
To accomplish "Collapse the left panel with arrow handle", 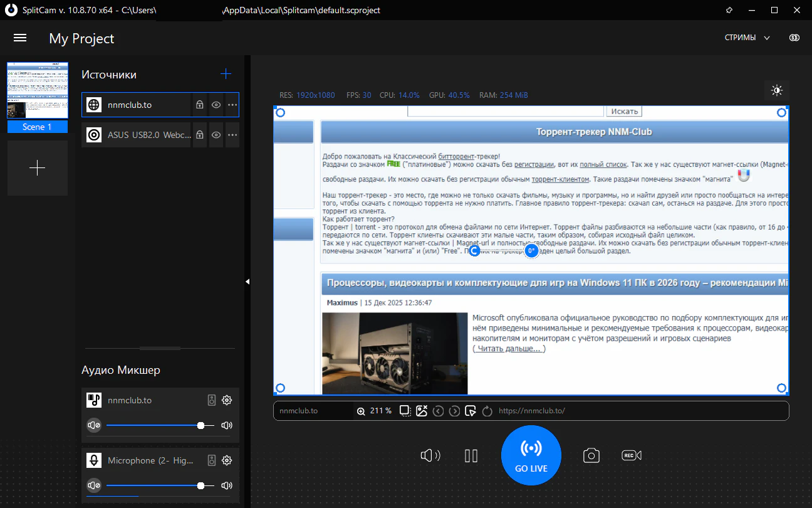I will [247, 282].
